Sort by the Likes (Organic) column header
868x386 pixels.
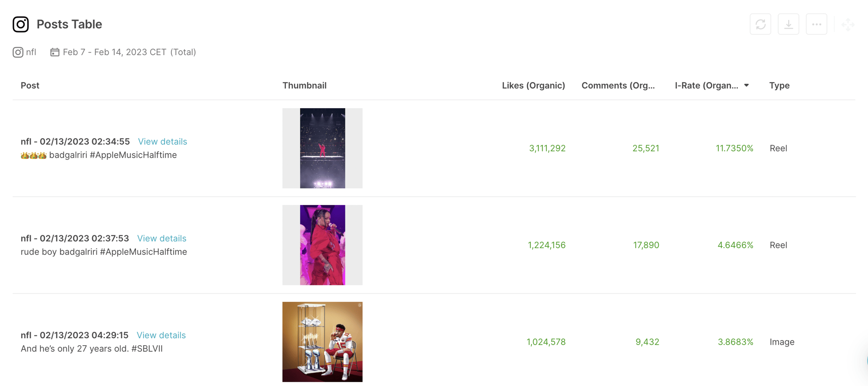point(533,86)
